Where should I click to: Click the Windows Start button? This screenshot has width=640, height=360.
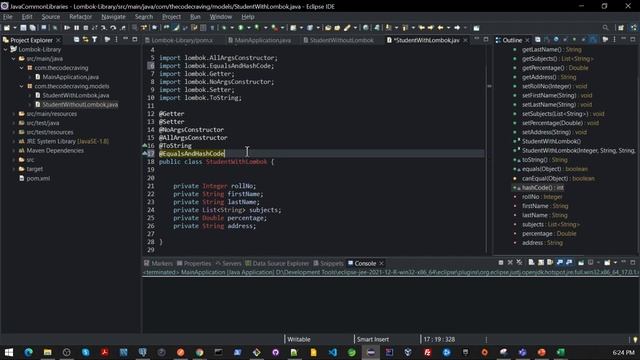(x=9, y=352)
